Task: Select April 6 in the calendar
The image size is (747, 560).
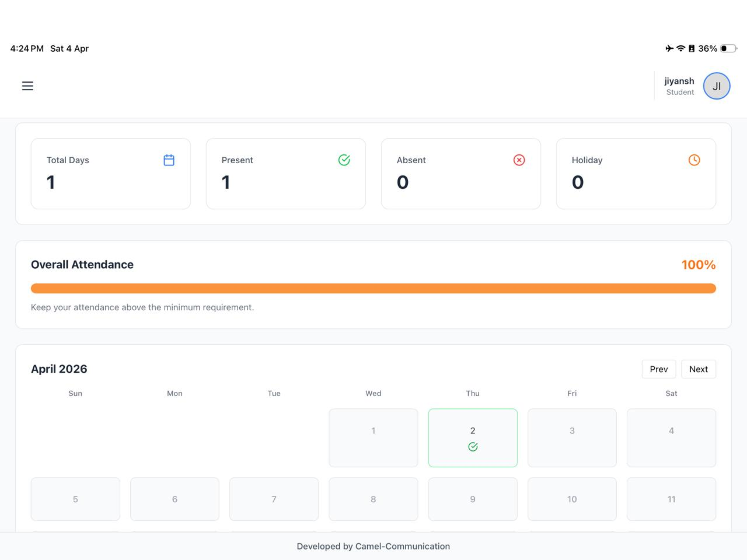Action: (x=175, y=499)
